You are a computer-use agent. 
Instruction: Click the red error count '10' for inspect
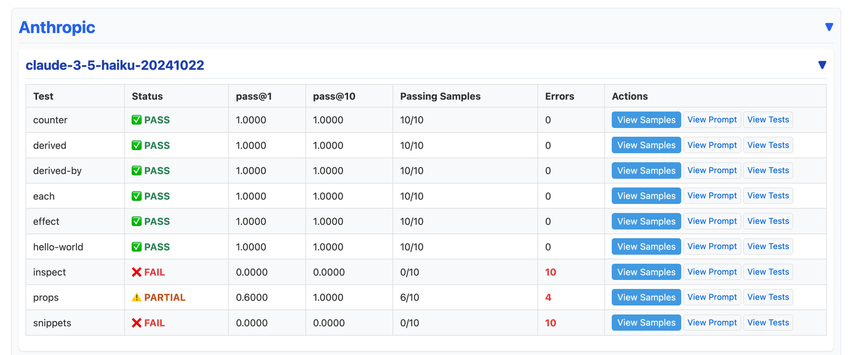click(x=551, y=272)
